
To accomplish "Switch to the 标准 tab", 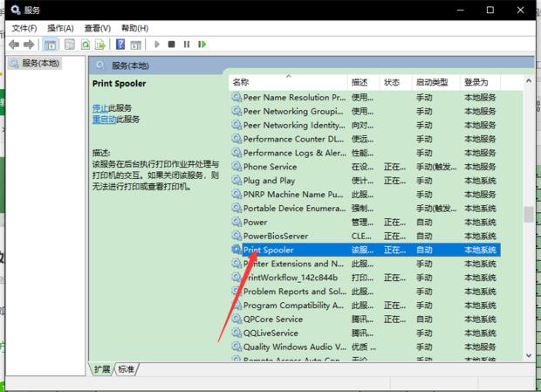I will coord(127,369).
